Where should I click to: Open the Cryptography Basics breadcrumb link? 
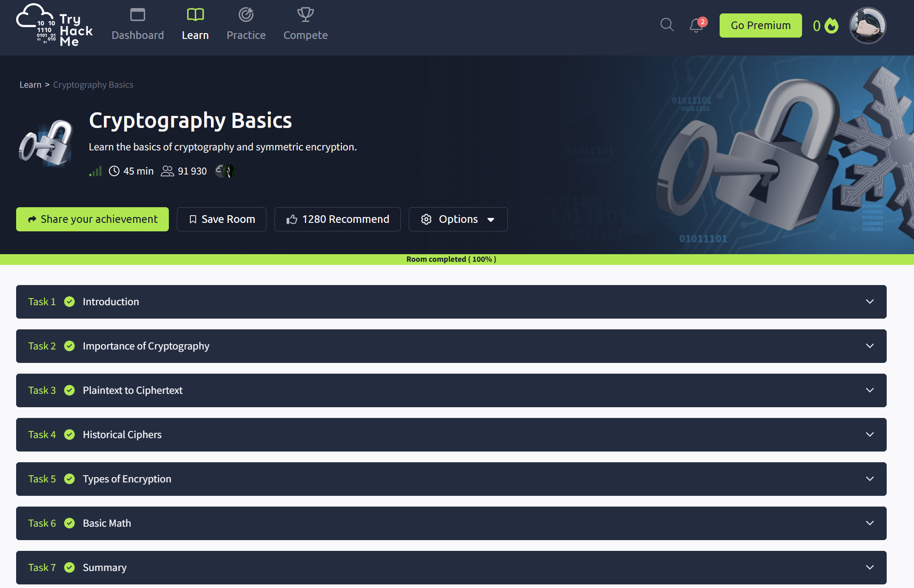click(93, 84)
